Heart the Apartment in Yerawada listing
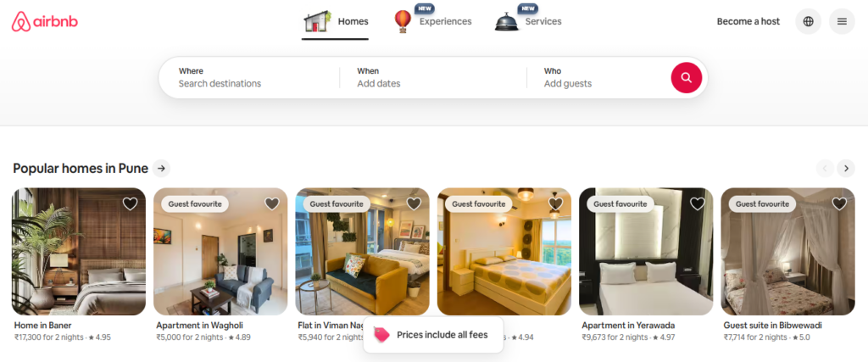Viewport: 868px width, 362px height. point(698,203)
